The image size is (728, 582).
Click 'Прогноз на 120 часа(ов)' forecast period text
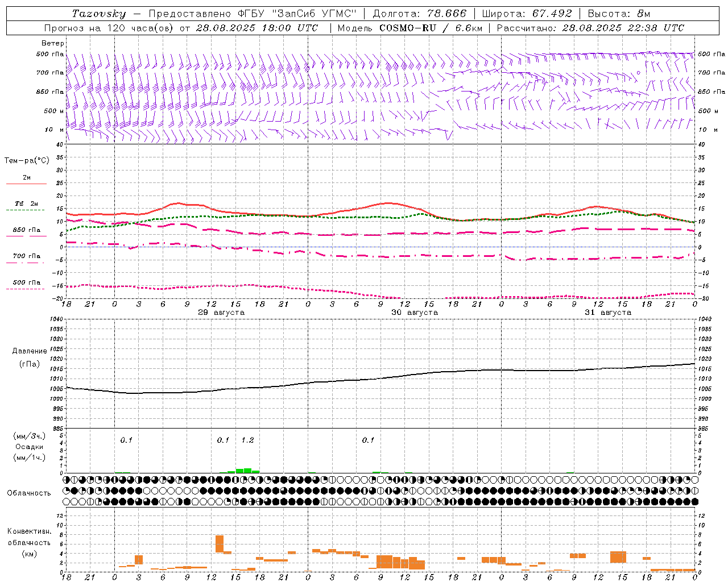tap(109, 28)
